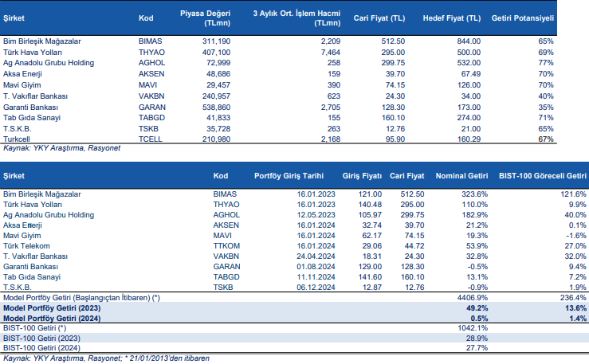Click the 538,860 market value for GARAN
This screenshot has width=589, height=364.
215,107
